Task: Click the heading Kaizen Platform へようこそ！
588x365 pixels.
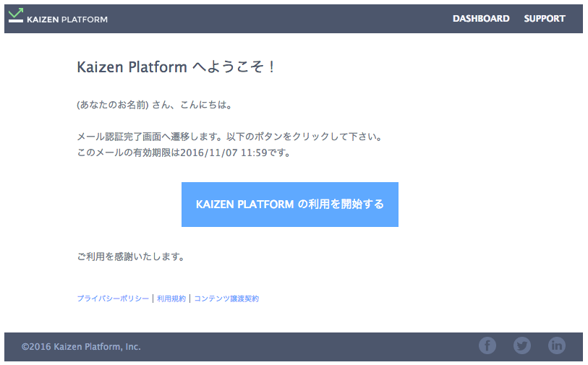Action: tap(176, 67)
